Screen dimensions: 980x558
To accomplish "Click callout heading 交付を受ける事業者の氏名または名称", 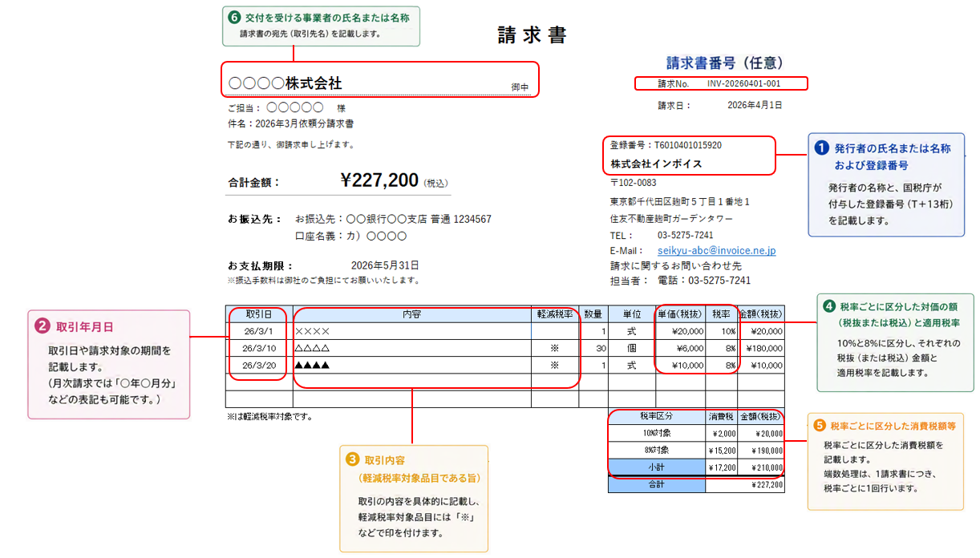I will point(326,17).
